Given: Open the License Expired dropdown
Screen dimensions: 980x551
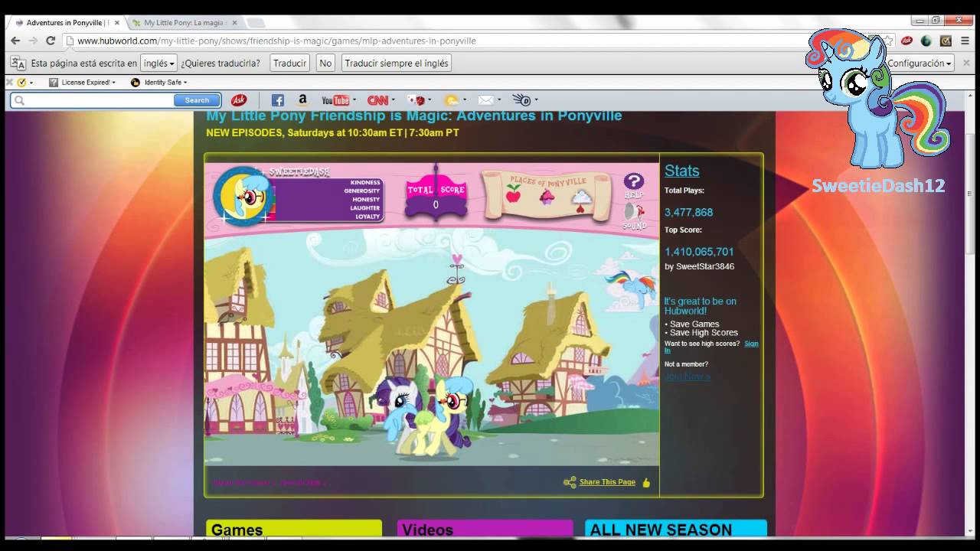Looking at the screenshot, I should coord(83,82).
